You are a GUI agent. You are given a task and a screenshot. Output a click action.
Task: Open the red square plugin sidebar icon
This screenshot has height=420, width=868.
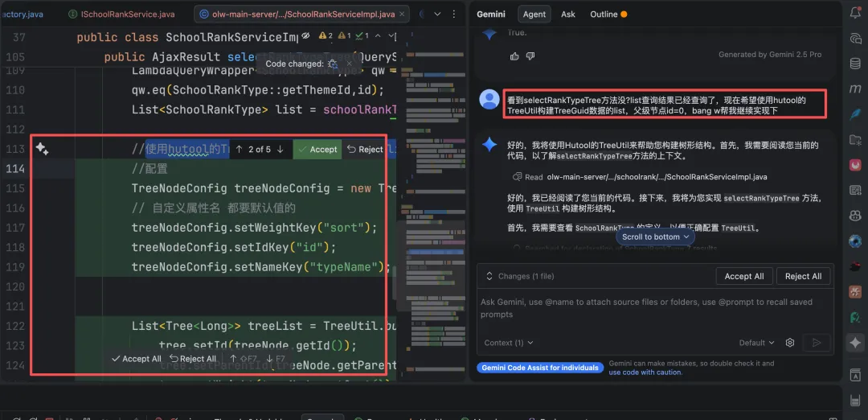point(855,165)
